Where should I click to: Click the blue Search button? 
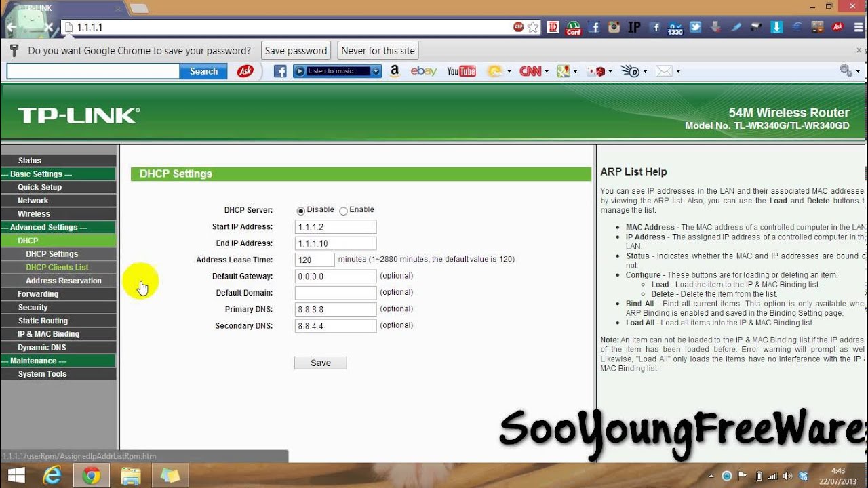click(x=203, y=71)
